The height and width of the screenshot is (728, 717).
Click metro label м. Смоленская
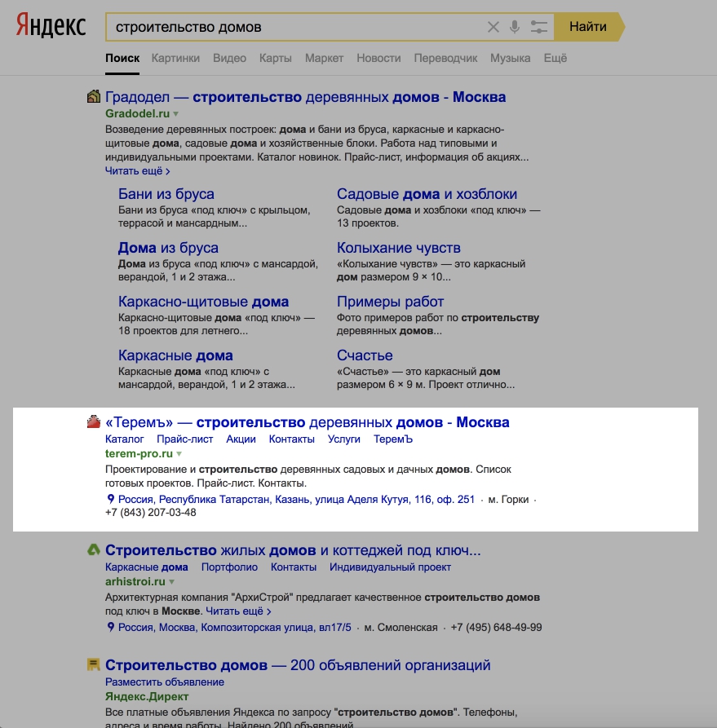click(x=401, y=627)
